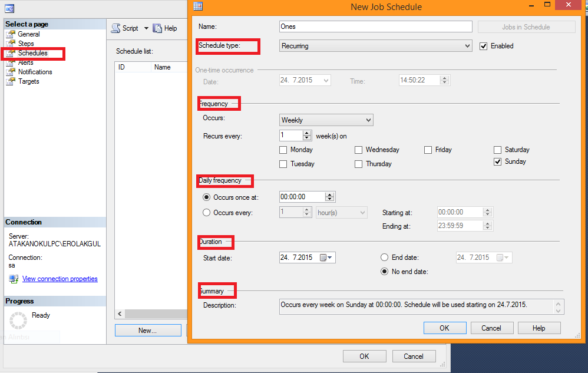Check the Monday checkbox

(x=283, y=150)
